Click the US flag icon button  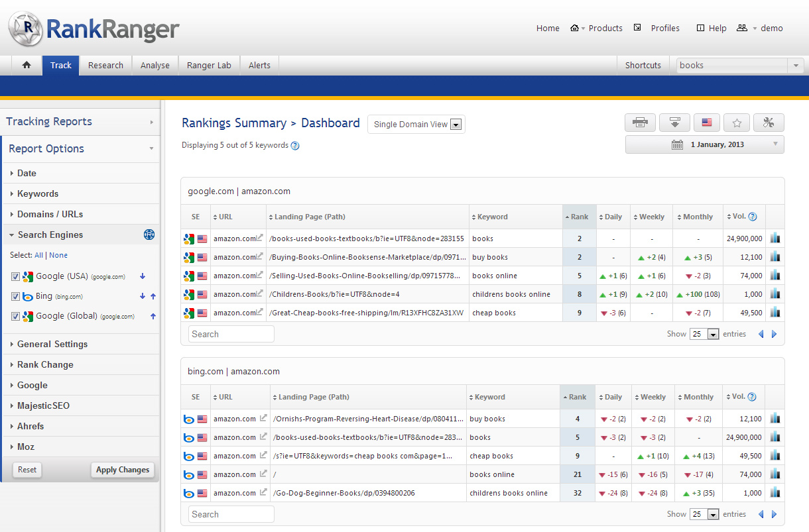tap(706, 123)
